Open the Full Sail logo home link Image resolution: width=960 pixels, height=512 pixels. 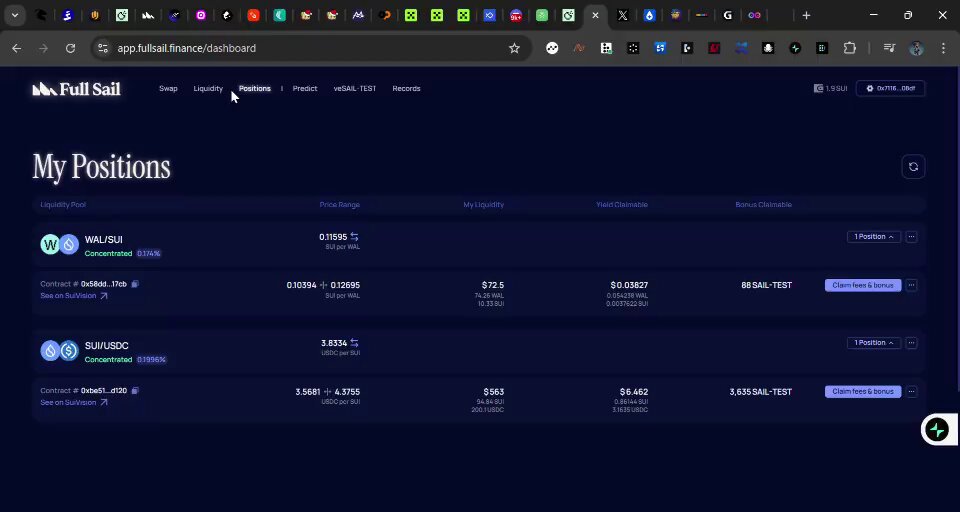point(77,89)
